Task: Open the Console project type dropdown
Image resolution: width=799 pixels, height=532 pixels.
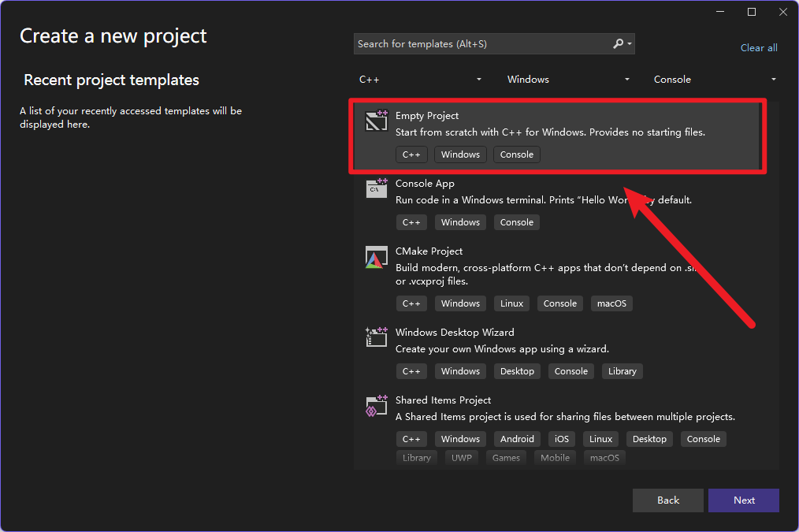Action: (715, 79)
